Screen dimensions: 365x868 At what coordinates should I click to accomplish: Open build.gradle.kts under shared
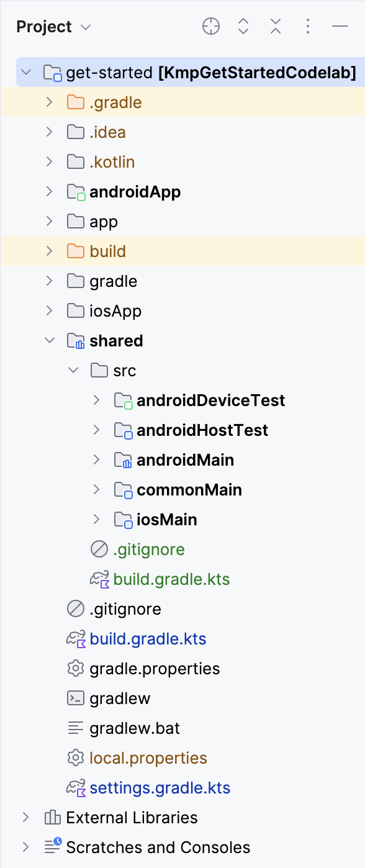point(171,579)
